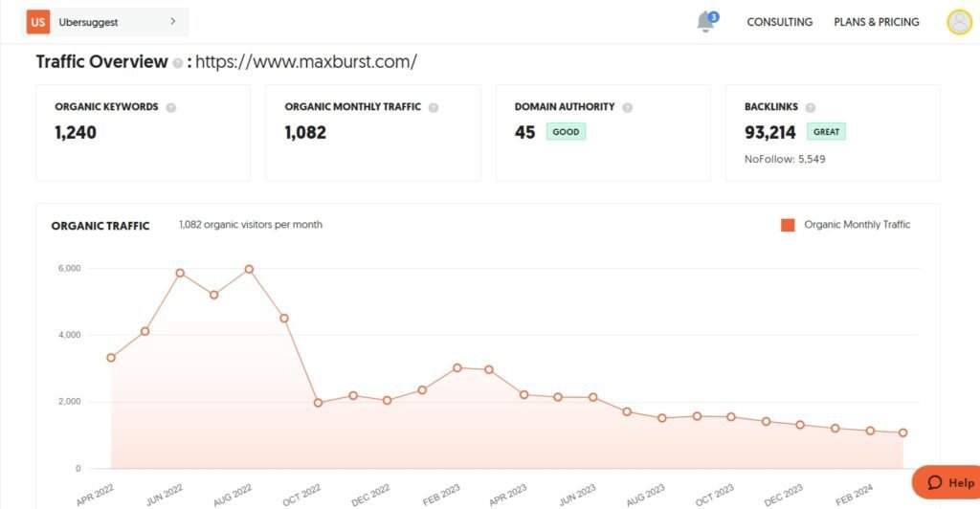This screenshot has height=509, width=980.
Task: Click the AUG 2023 x-axis label
Action: coord(645,495)
